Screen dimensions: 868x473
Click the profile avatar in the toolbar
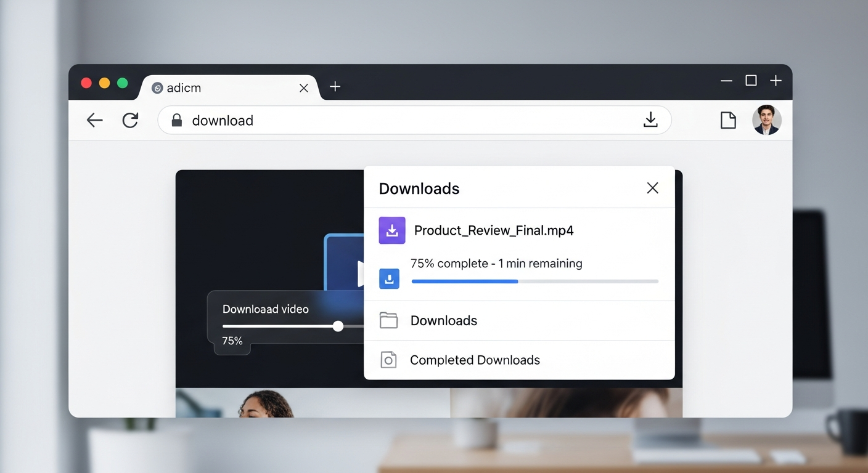(766, 120)
